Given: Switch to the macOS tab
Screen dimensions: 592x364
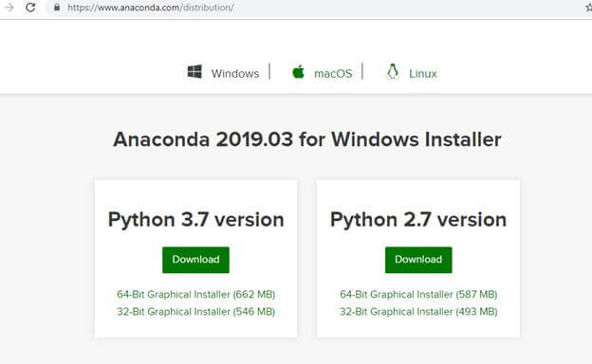Looking at the screenshot, I should 333,74.
